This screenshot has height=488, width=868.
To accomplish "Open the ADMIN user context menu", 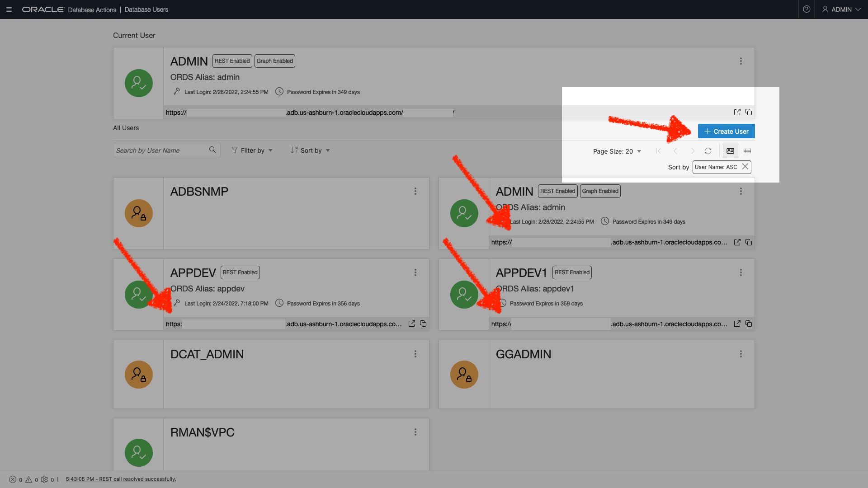I will 741,61.
